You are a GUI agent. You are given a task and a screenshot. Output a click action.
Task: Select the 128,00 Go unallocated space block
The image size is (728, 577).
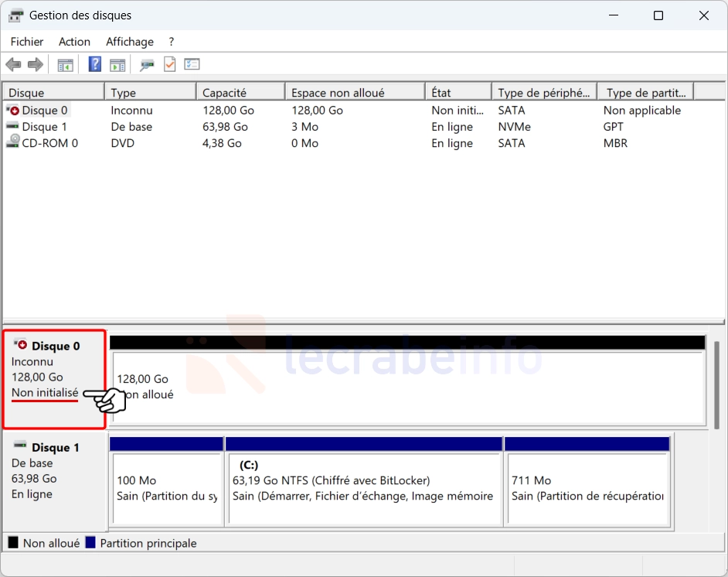coord(408,387)
